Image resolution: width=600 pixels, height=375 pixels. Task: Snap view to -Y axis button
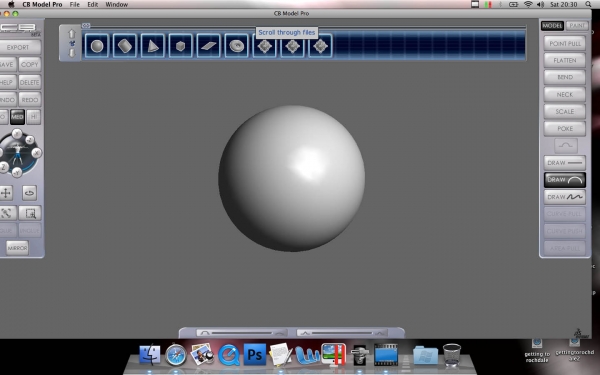[16, 173]
